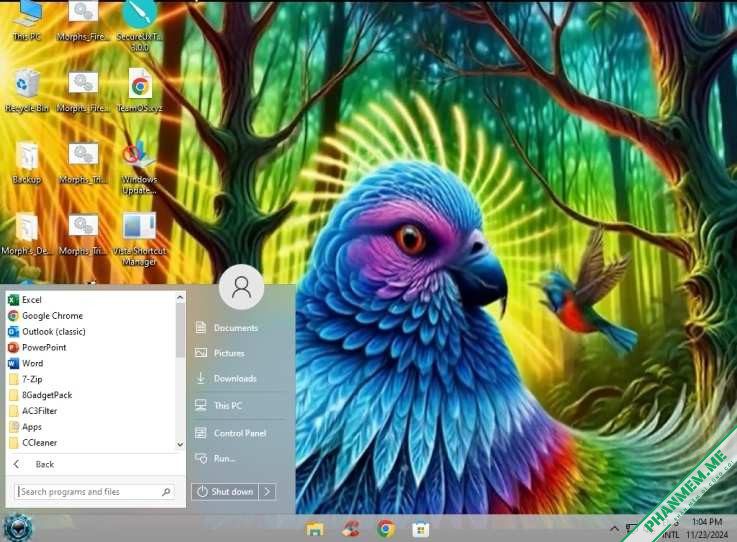The width and height of the screenshot is (737, 542).
Task: Open the Microsoft Store taskbar icon
Action: [x=421, y=530]
